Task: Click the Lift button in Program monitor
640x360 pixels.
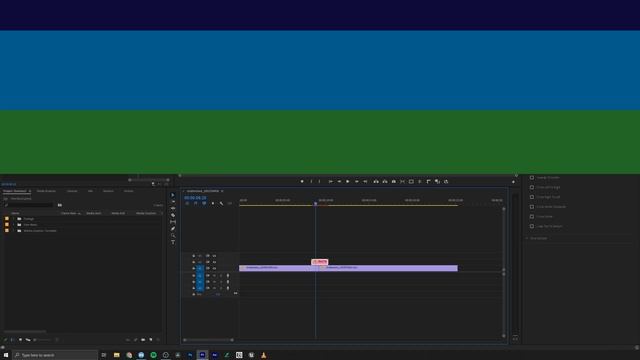Action: pos(376,182)
